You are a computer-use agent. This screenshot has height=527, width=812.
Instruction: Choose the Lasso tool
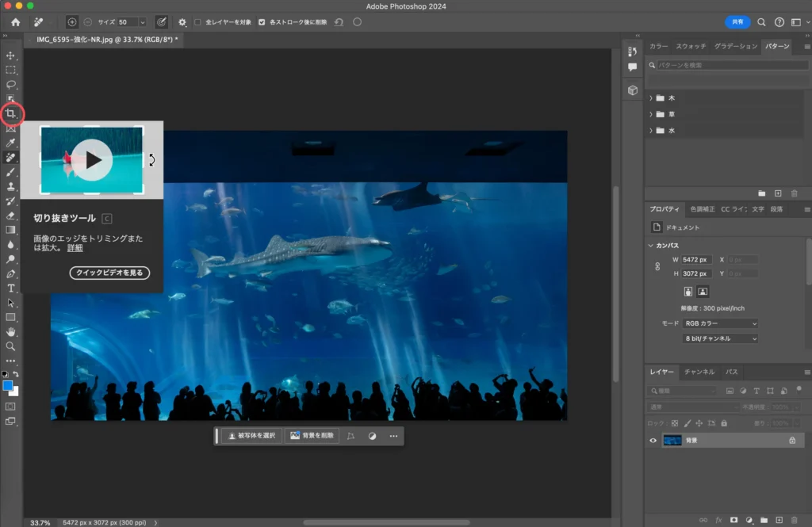pos(11,84)
